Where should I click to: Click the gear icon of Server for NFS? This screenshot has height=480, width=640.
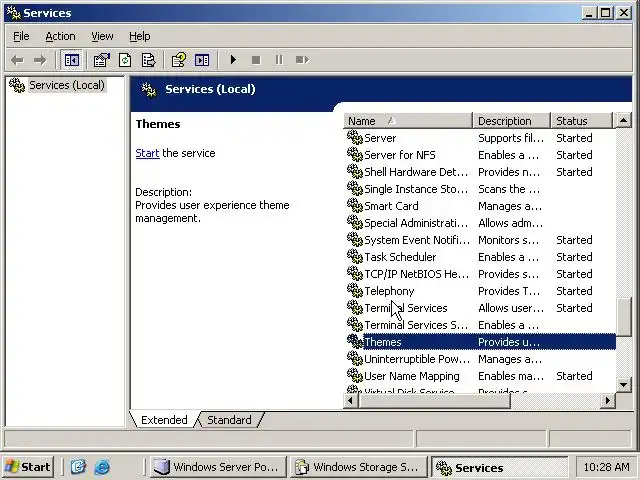pos(355,155)
